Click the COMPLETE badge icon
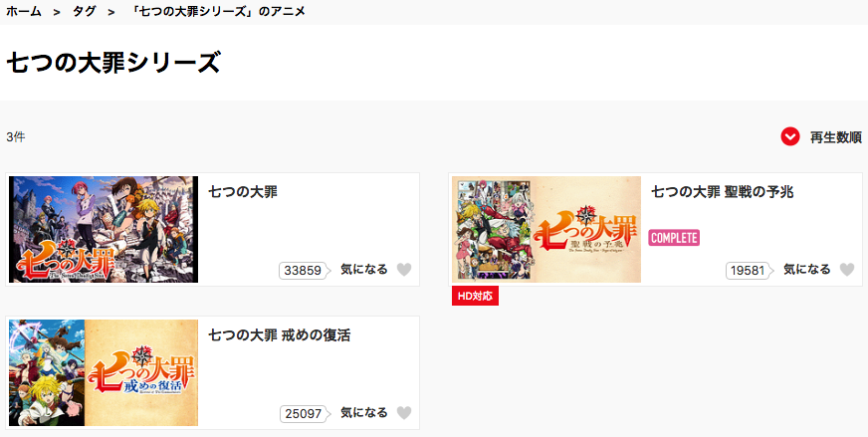Image resolution: width=868 pixels, height=437 pixels. pos(674,238)
